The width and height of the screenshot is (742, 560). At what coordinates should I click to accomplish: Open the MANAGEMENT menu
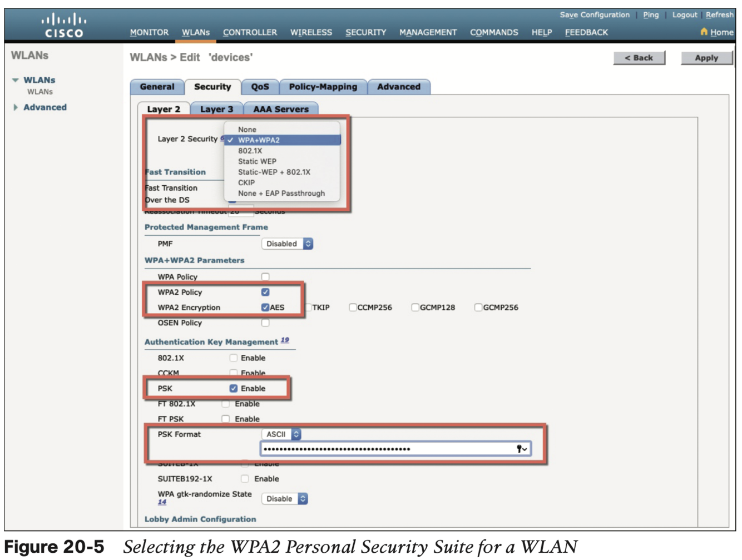428,32
